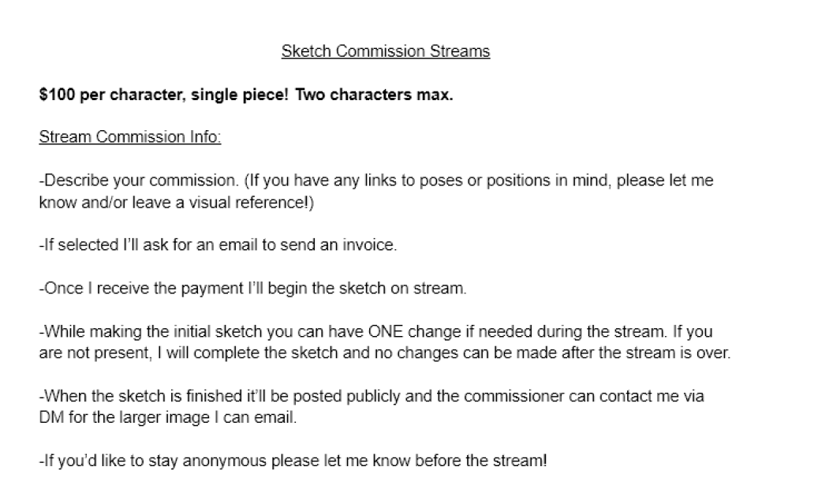Click the bold $100 per character line

point(246,95)
